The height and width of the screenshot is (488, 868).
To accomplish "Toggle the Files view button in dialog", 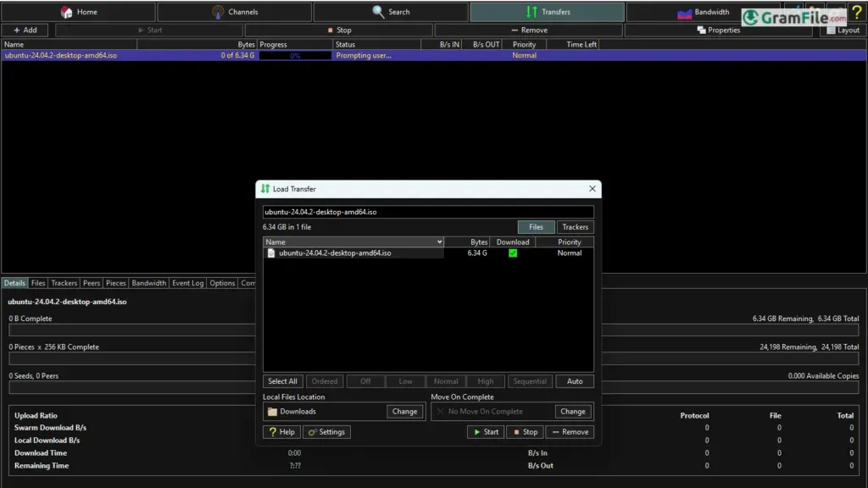I will click(536, 227).
